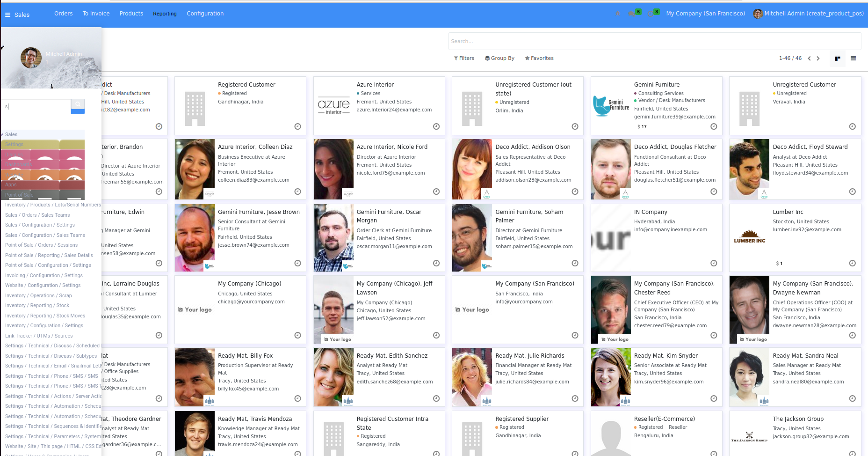Open activity clock on Registered Customer card

tap(297, 126)
